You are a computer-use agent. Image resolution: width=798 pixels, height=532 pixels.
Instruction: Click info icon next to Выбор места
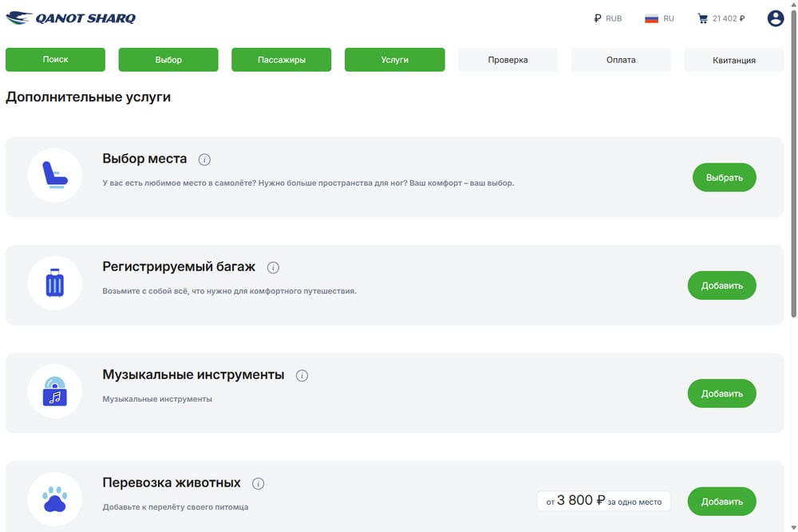coord(204,160)
